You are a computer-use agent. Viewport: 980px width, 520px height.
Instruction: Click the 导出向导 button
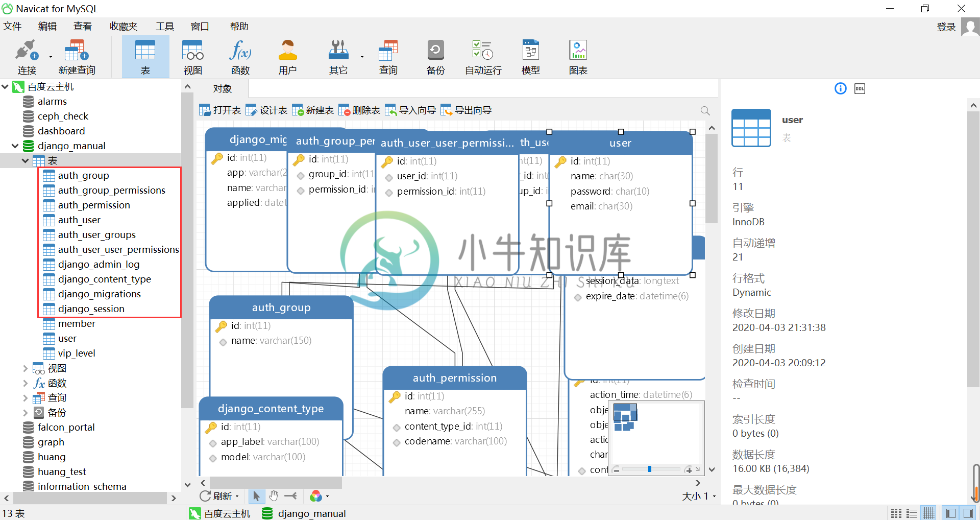(x=466, y=110)
